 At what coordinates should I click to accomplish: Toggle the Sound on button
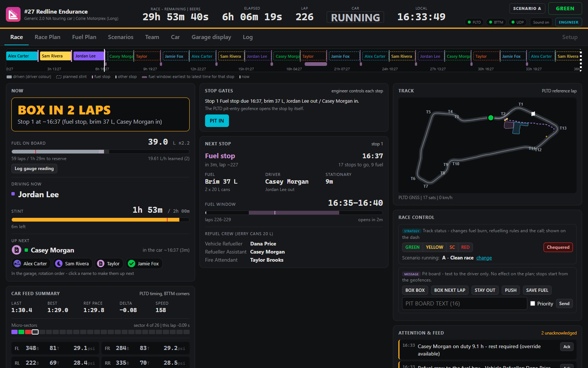click(x=541, y=22)
